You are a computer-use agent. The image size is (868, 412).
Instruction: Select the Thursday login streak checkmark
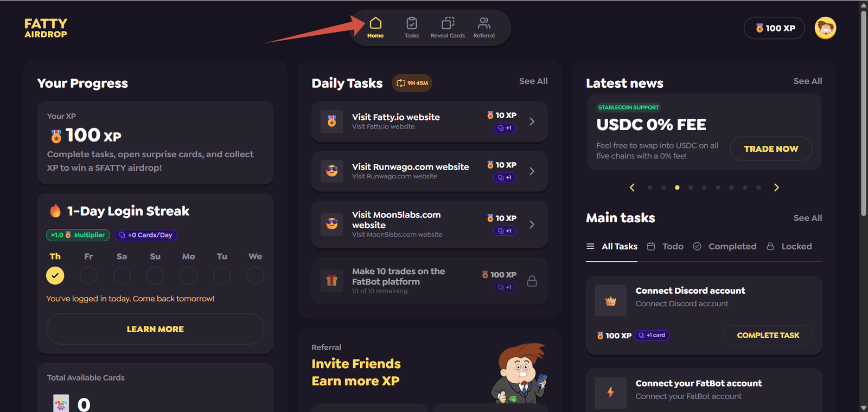point(55,275)
